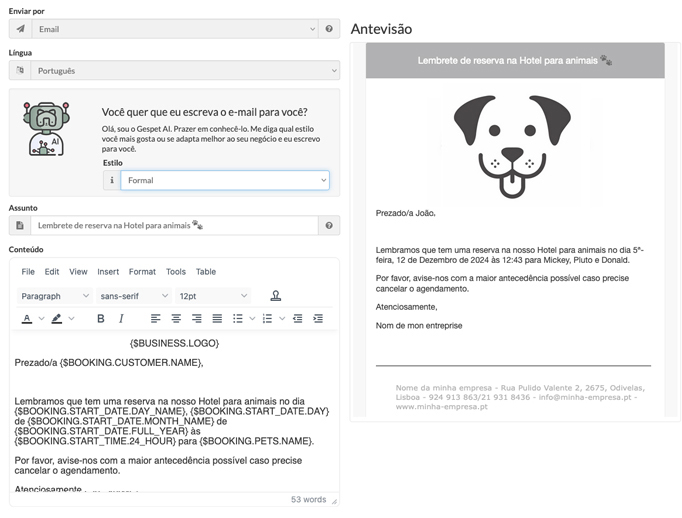
Task: Click 'Nom de mon entreprise' in preview
Action: [x=419, y=325]
